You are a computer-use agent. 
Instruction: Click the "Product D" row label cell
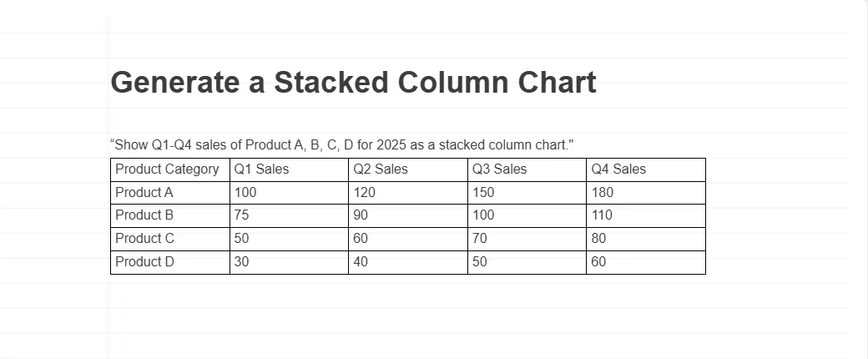pyautogui.click(x=144, y=262)
